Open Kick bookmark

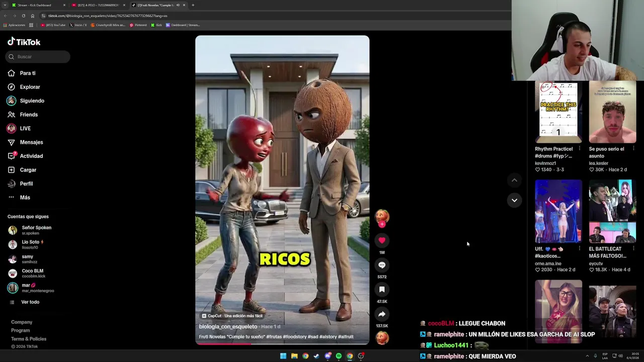[157, 25]
